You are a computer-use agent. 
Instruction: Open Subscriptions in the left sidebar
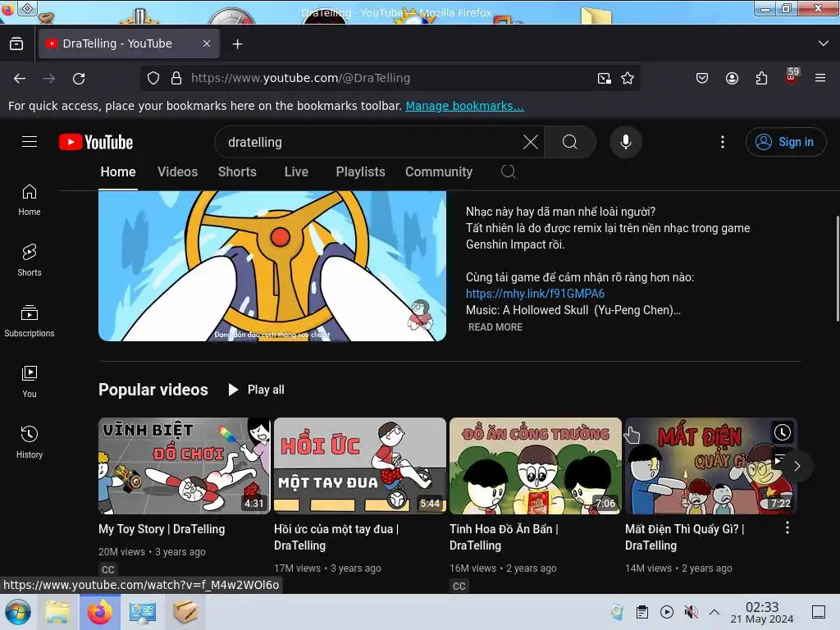[x=30, y=321]
